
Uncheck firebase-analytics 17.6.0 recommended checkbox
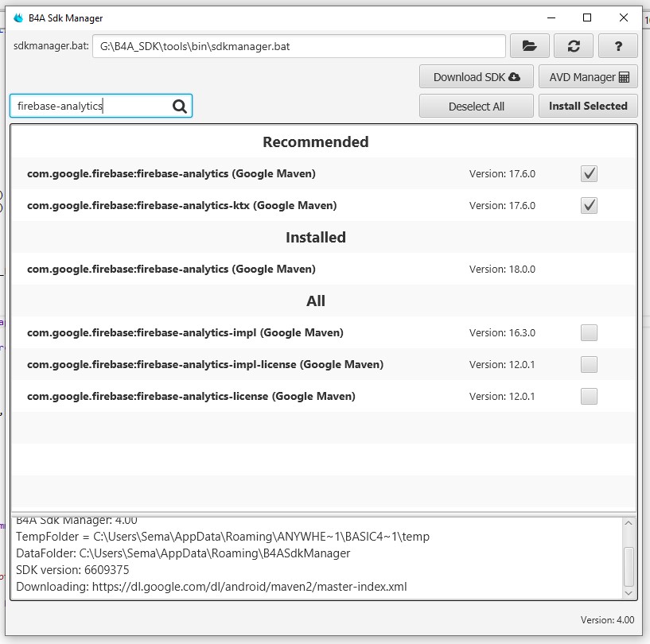pos(589,173)
